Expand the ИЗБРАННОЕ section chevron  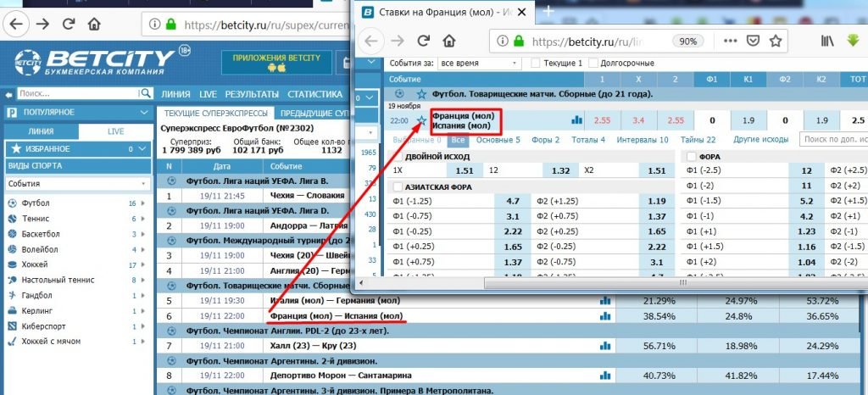point(142,149)
